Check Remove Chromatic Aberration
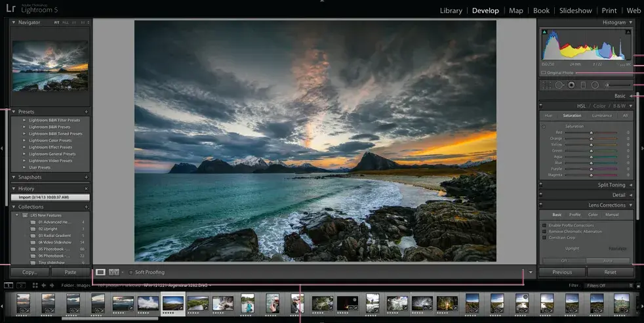This screenshot has width=644, height=323. 544,232
